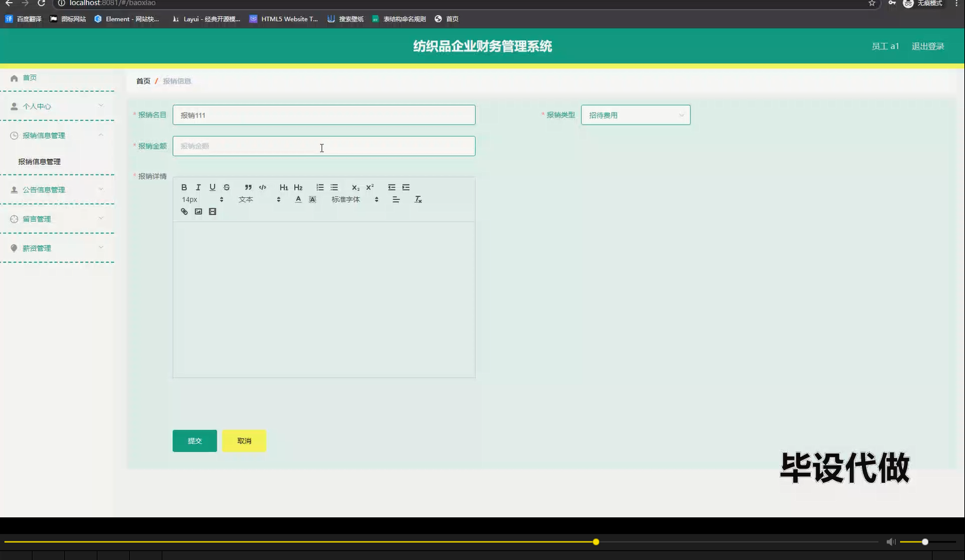Open the Layui bookmark
Screen dimensions: 965x560
(x=206, y=19)
